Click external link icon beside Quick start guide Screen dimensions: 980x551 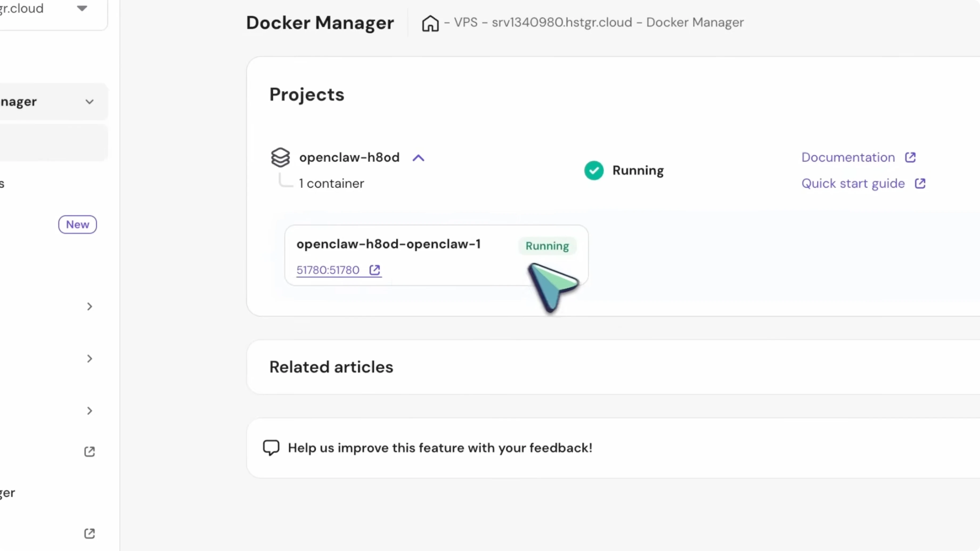click(920, 184)
